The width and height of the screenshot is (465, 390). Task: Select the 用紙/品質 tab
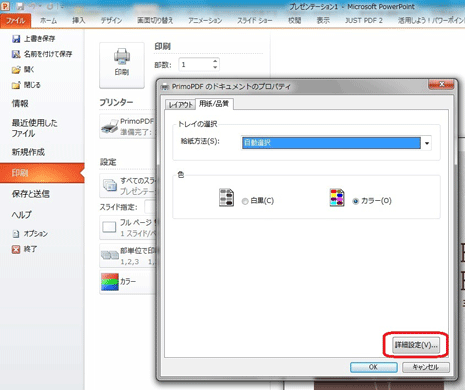click(214, 104)
